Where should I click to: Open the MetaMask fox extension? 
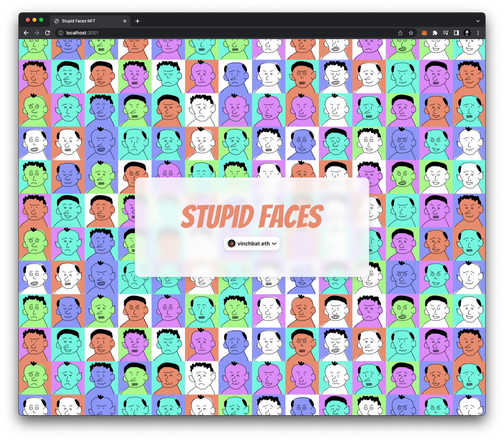(x=424, y=33)
